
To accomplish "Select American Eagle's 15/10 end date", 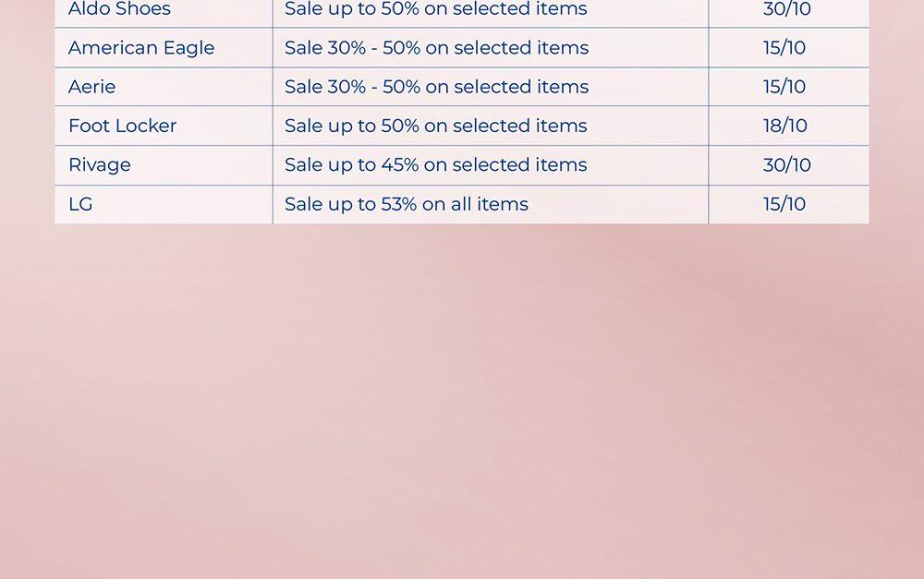I will click(x=784, y=48).
